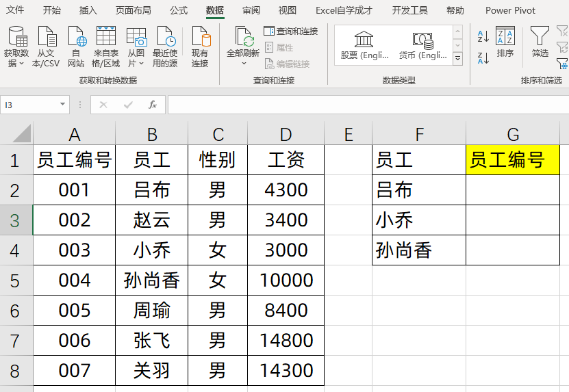Select column G header
Image resolution: width=569 pixels, height=392 pixels.
(513, 134)
